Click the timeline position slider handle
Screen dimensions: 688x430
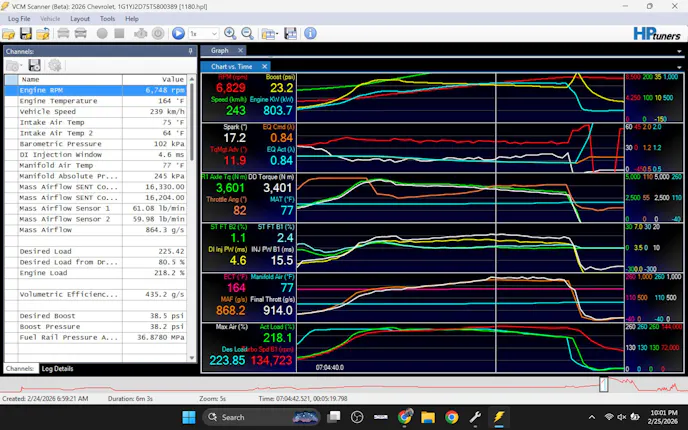[x=603, y=384]
